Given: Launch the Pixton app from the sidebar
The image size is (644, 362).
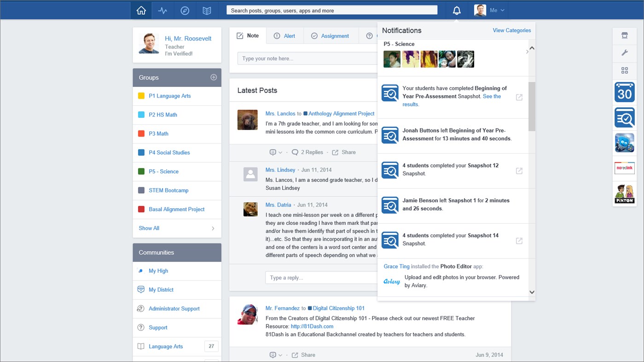Looking at the screenshot, I should [624, 194].
